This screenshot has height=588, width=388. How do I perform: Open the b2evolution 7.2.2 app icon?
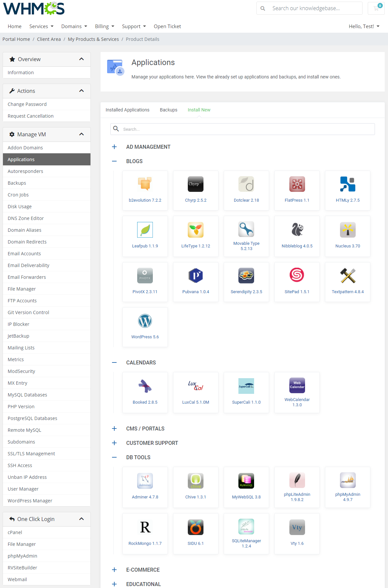click(x=145, y=184)
